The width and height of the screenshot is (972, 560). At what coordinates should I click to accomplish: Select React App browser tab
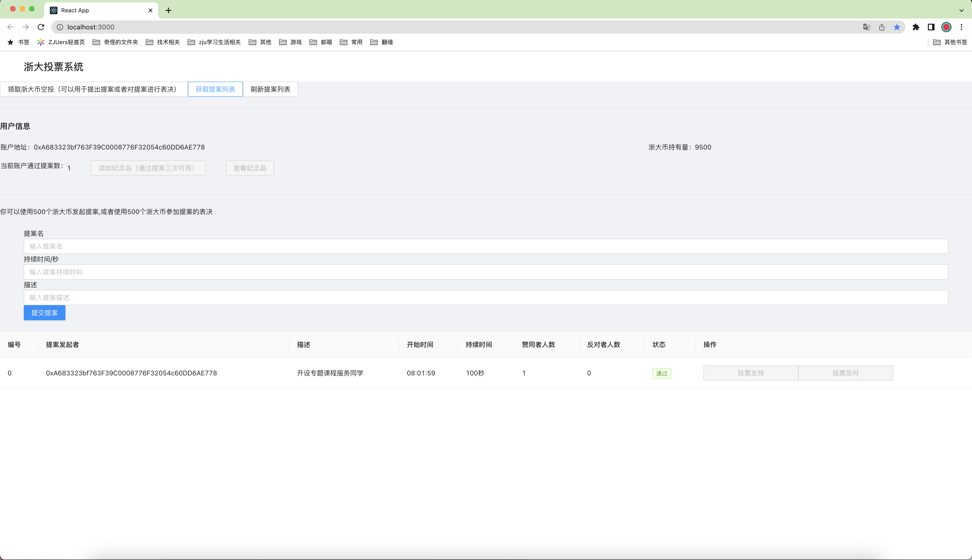click(x=101, y=10)
